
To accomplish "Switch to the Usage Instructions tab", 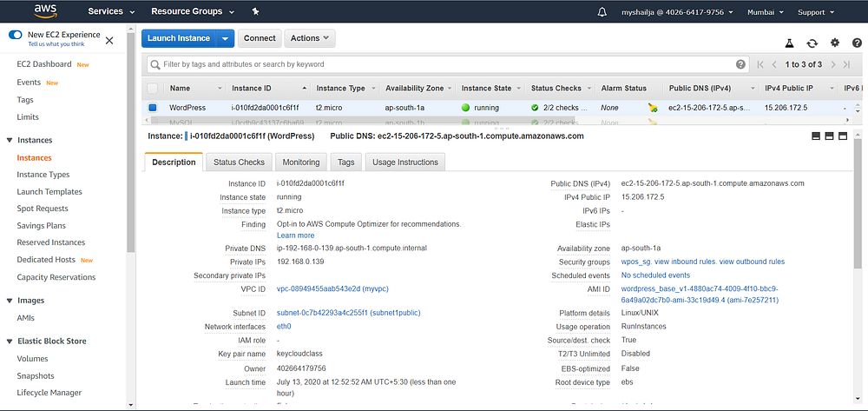I will point(405,162).
